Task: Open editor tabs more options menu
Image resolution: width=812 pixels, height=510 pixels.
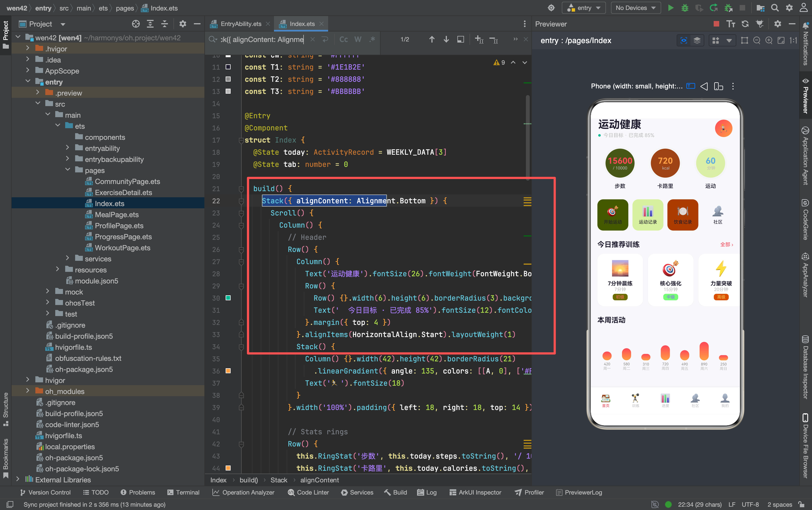Action: coord(524,24)
